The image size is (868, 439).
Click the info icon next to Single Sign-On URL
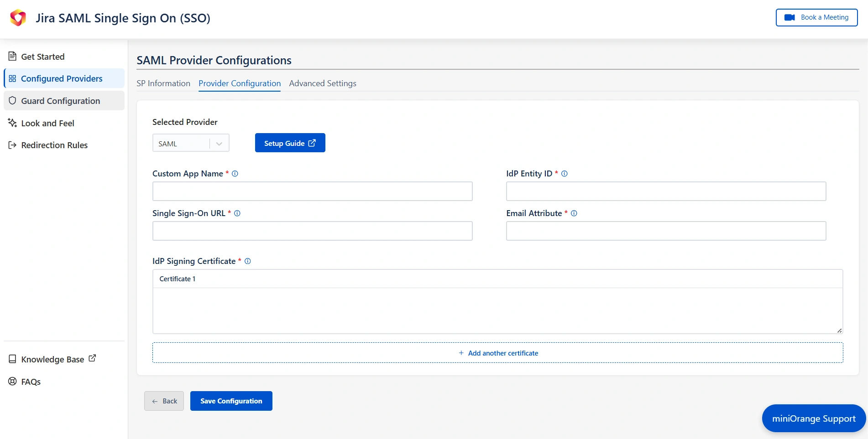click(x=237, y=213)
